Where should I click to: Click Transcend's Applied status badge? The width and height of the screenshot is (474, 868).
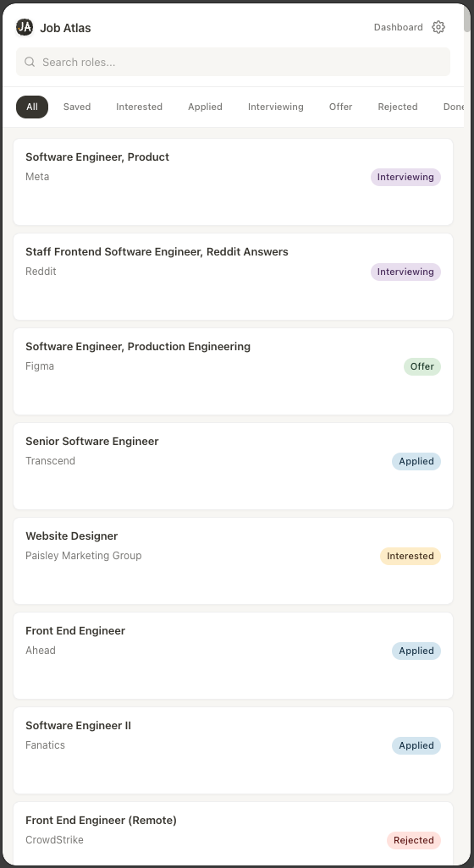(x=416, y=461)
